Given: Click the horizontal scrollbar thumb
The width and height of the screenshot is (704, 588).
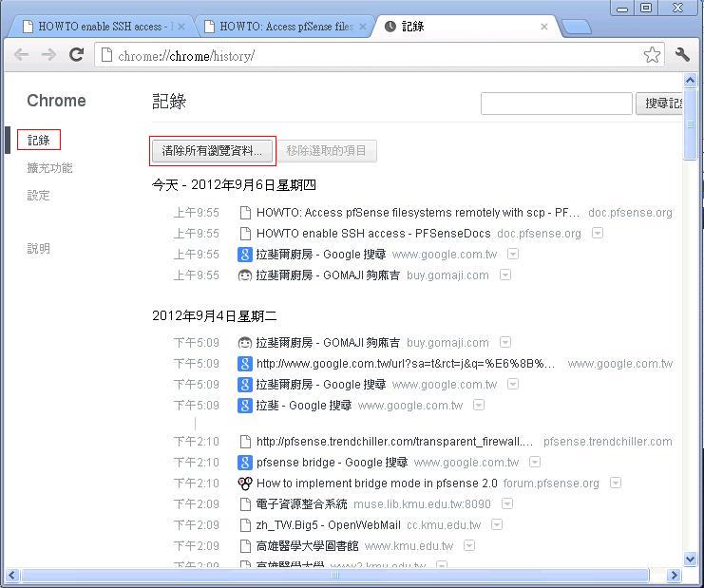Looking at the screenshot, I should [x=335, y=575].
